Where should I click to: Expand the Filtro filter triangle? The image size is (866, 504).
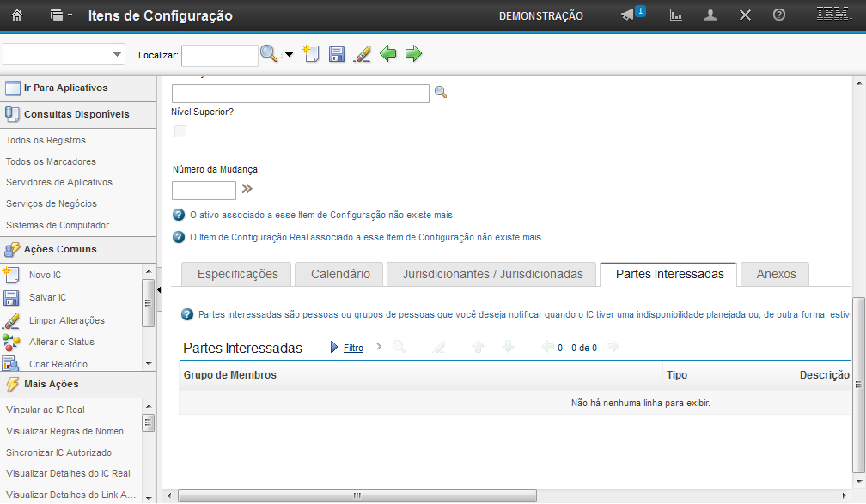(x=335, y=348)
